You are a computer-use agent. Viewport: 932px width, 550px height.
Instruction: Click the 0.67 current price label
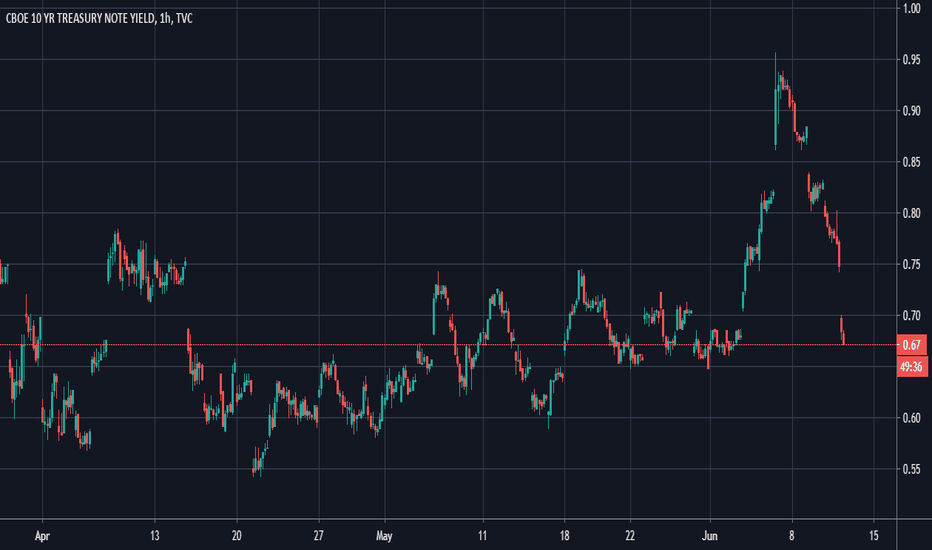coord(912,345)
